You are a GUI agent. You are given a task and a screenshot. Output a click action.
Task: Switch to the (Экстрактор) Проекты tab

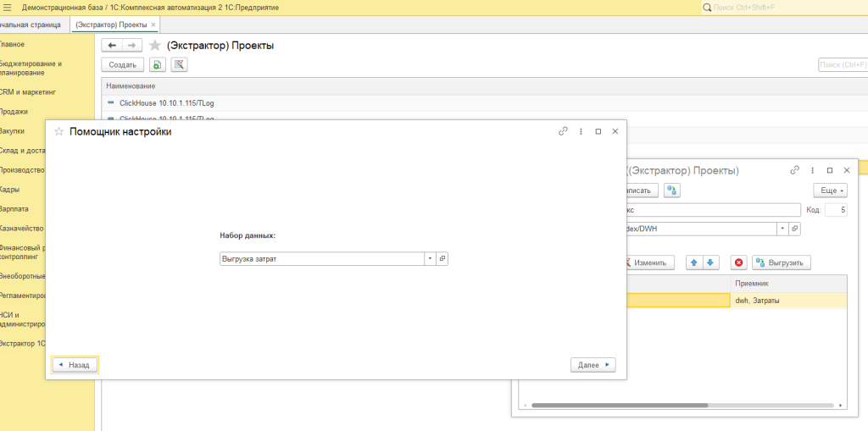[111, 25]
